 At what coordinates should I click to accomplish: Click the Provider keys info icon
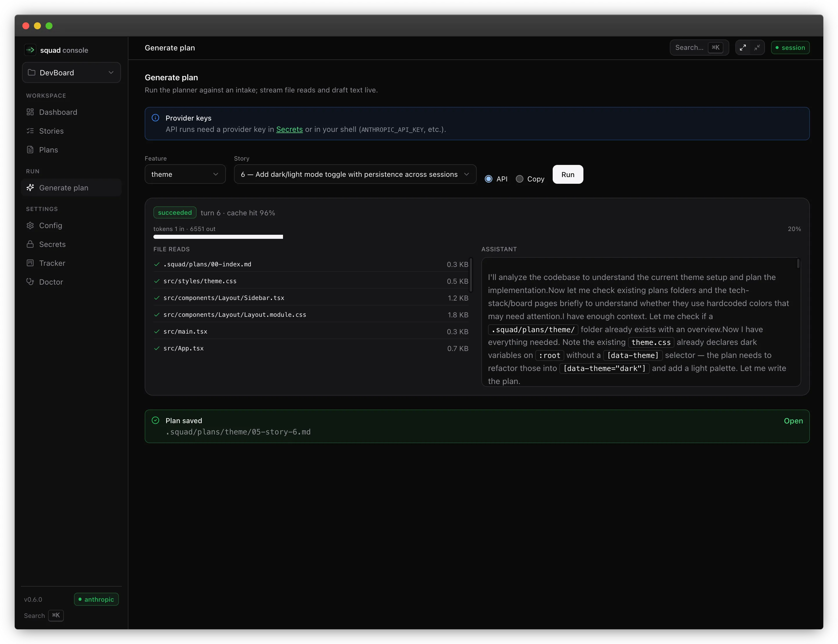tap(155, 118)
